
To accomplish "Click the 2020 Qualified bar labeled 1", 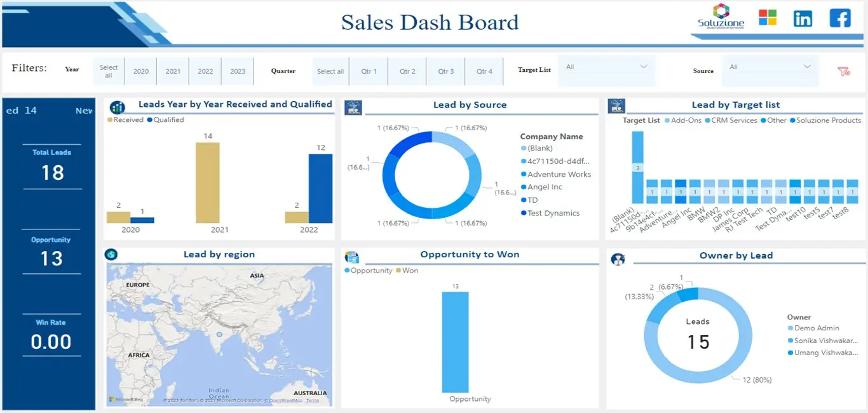I will [x=142, y=220].
